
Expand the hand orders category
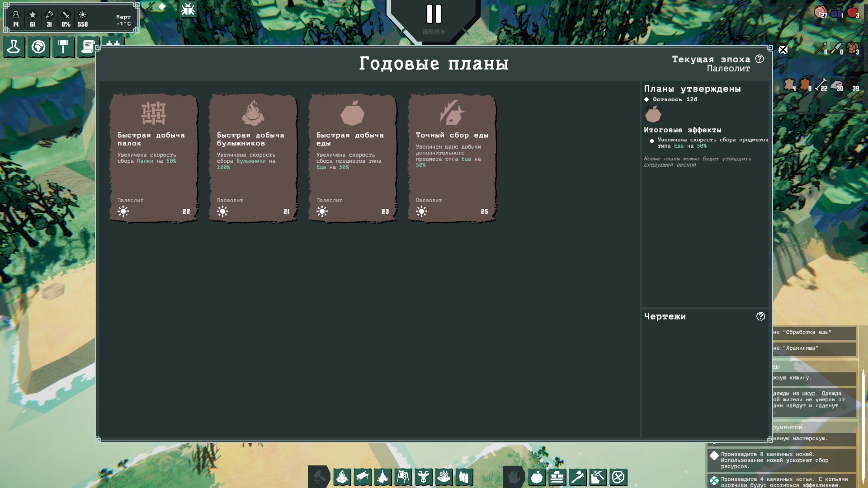[x=514, y=477]
